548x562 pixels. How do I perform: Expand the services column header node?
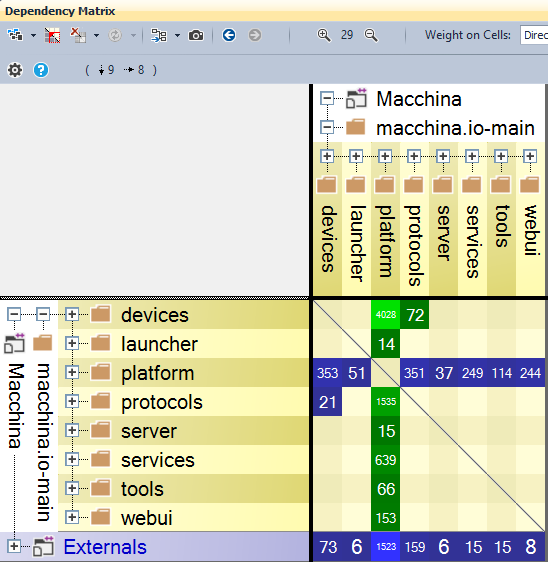pos(472,156)
